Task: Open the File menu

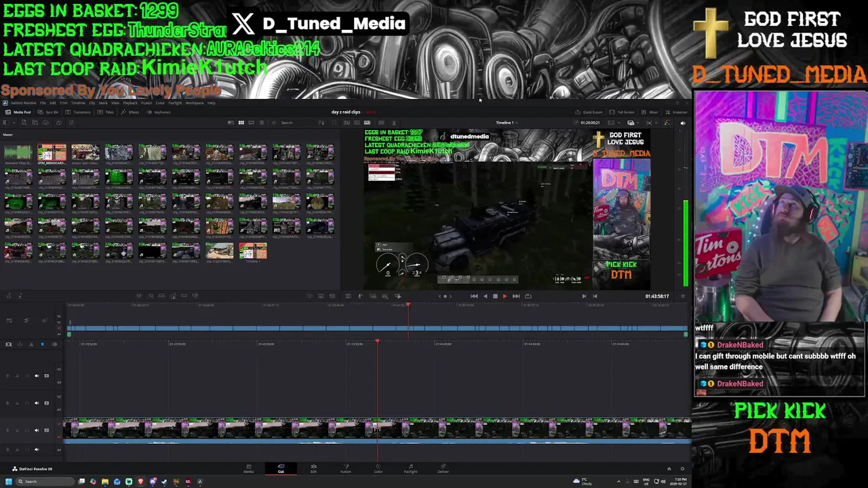Action: coord(43,103)
